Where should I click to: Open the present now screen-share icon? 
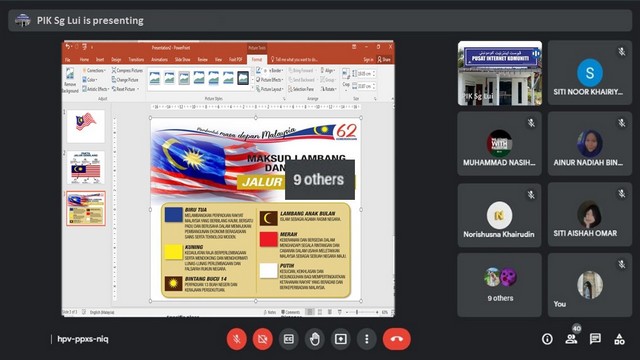(341, 339)
